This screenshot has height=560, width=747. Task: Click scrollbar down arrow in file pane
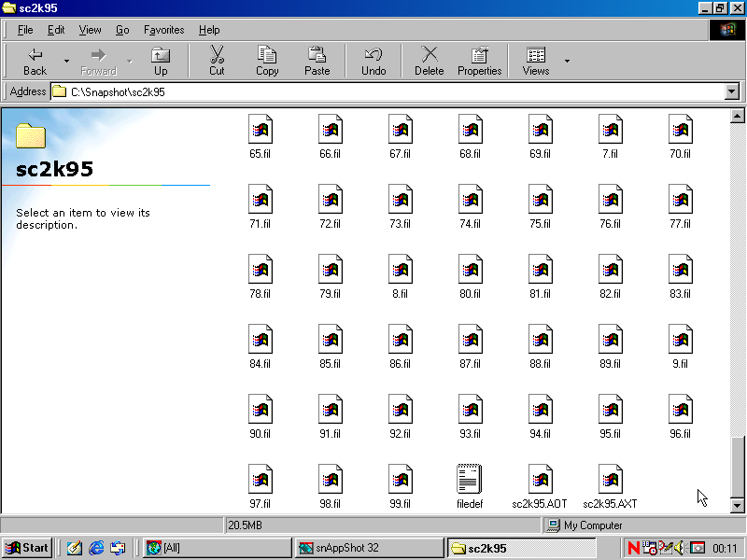click(737, 505)
